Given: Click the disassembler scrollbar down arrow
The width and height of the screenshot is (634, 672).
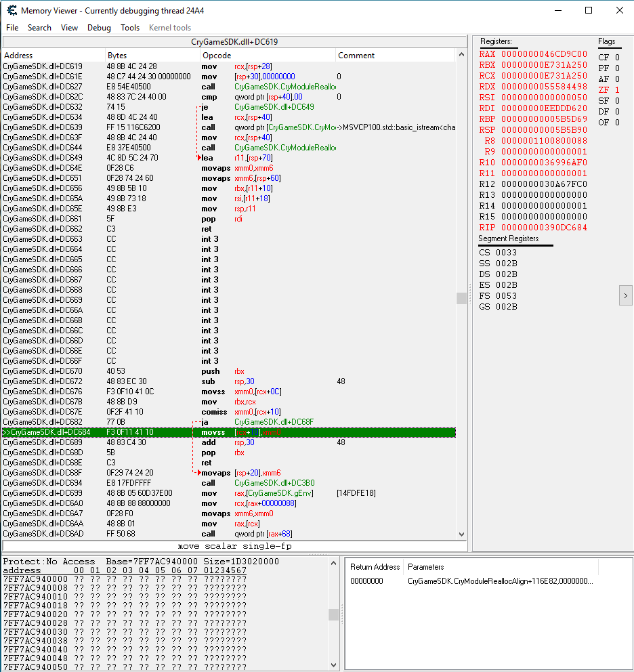Looking at the screenshot, I should pos(461,534).
